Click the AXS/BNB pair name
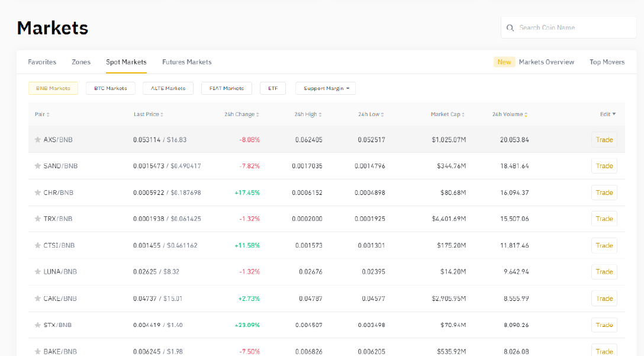The width and height of the screenshot is (644, 356). click(58, 140)
